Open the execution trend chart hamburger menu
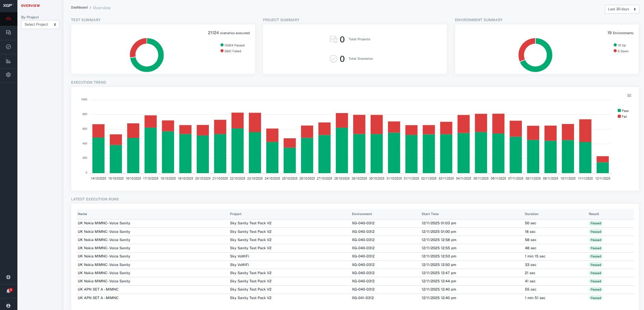Screen dimensions: 644x310 coord(629,96)
